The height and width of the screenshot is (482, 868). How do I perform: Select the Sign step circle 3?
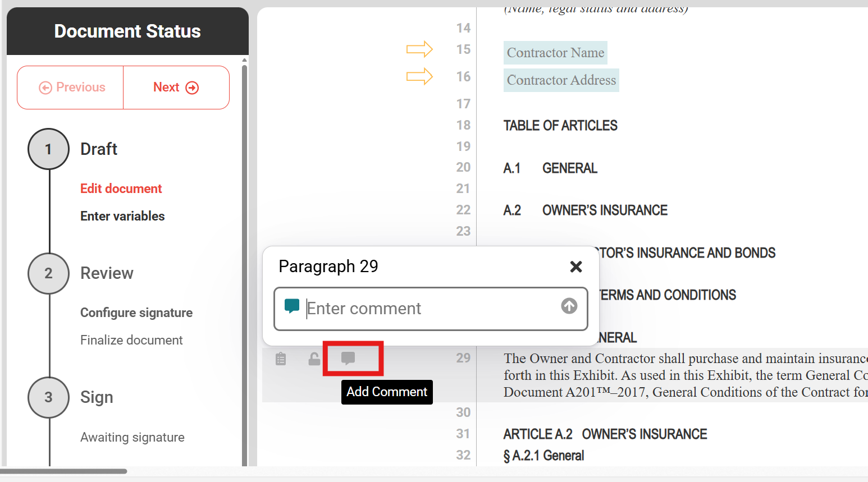tap(48, 397)
